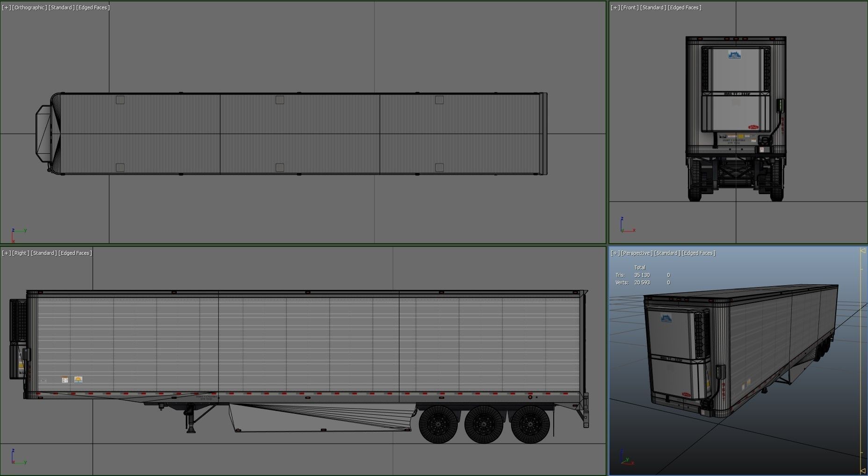Open Standard shading menu in Orthographic viewport
The height and width of the screenshot is (476, 868).
[61, 7]
